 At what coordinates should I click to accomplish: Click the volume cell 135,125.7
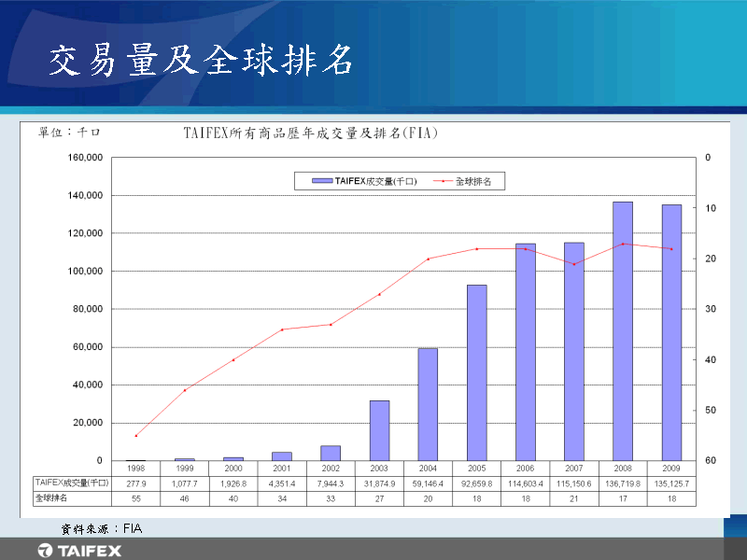tap(671, 483)
